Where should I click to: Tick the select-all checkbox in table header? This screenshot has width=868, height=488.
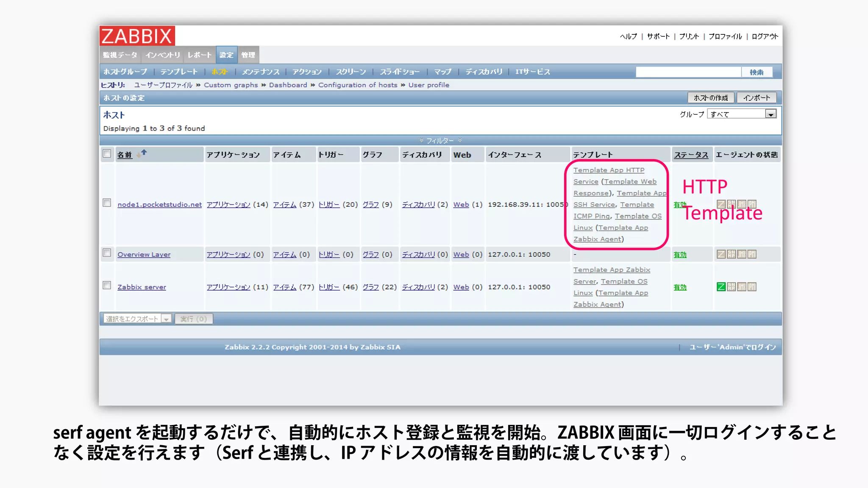tap(107, 153)
